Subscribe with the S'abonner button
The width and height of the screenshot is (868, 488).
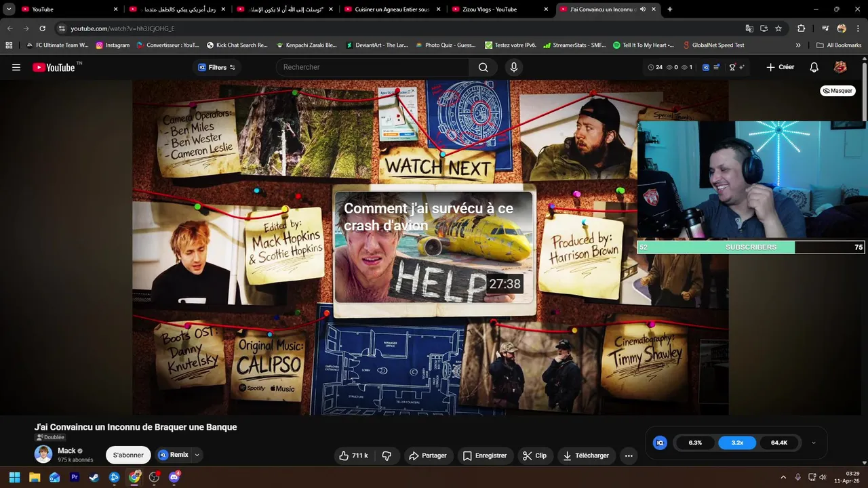coord(128,455)
